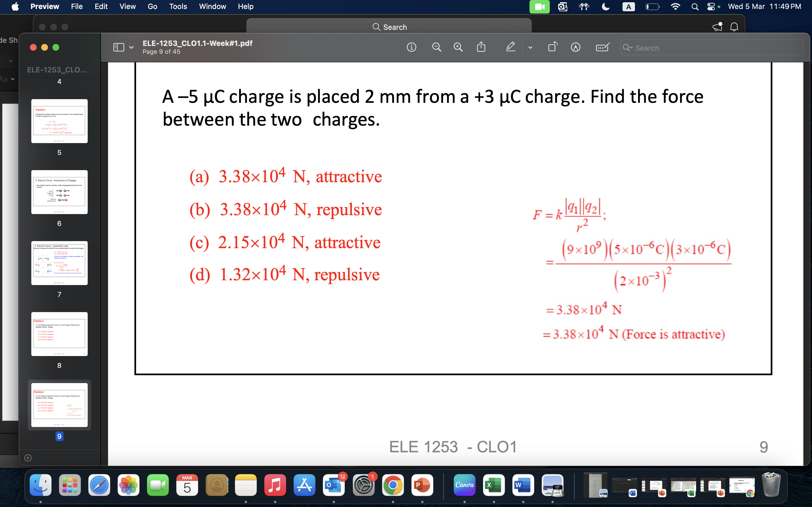Select the Markup pencil tool in Preview
This screenshot has width=812, height=507.
click(x=510, y=47)
